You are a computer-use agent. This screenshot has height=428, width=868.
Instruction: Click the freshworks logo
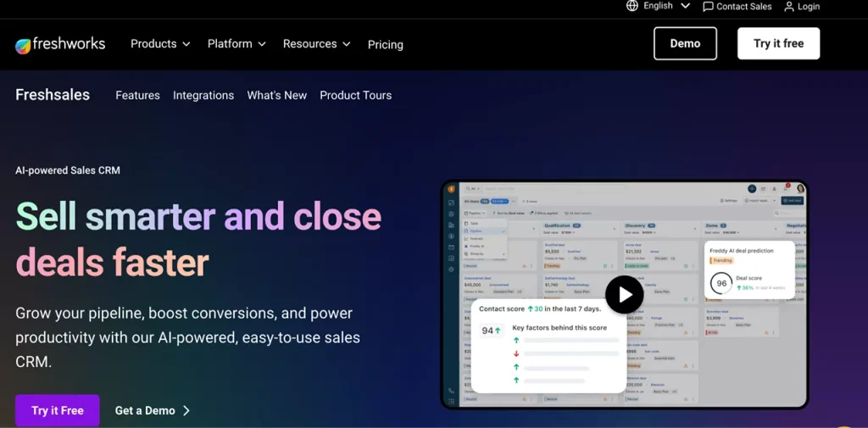pos(60,44)
